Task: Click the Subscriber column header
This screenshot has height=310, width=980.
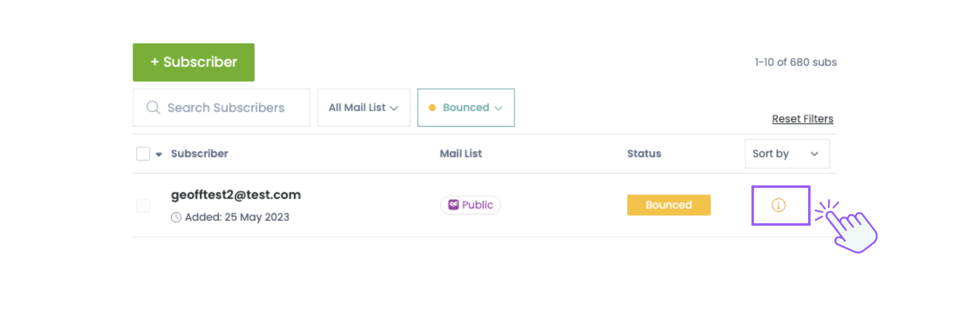Action: click(x=199, y=154)
